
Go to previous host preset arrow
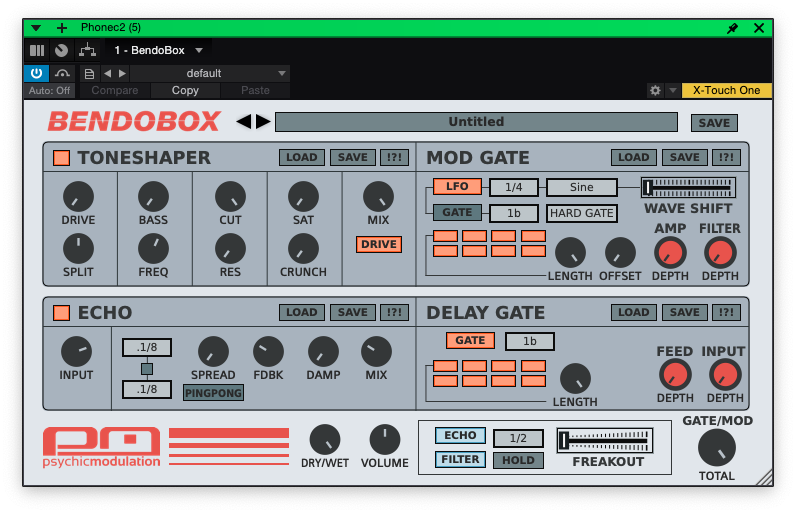[108, 74]
